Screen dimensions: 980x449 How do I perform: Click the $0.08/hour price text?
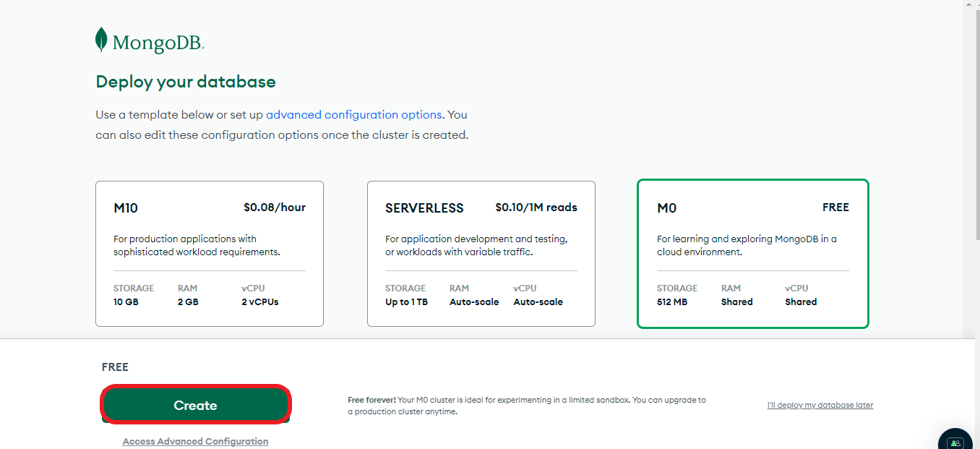[x=275, y=208]
